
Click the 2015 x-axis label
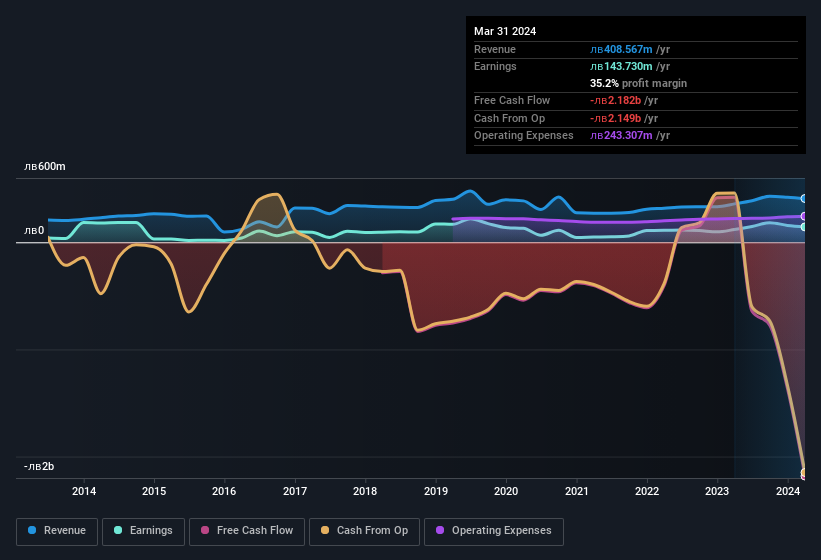pyautogui.click(x=154, y=491)
